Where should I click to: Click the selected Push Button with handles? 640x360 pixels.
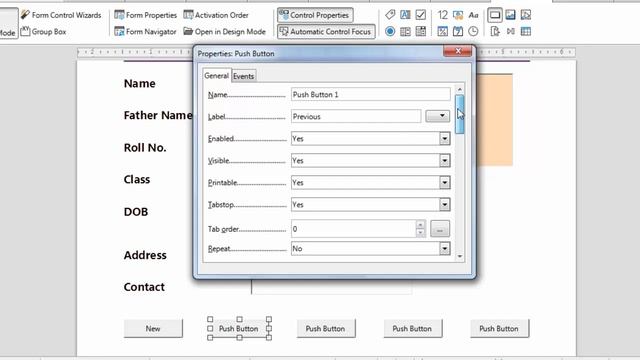click(239, 329)
